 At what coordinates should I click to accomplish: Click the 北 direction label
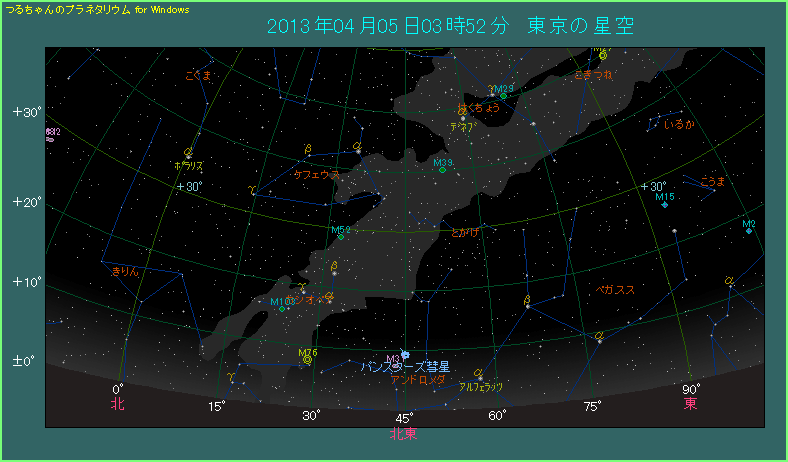tap(117, 404)
